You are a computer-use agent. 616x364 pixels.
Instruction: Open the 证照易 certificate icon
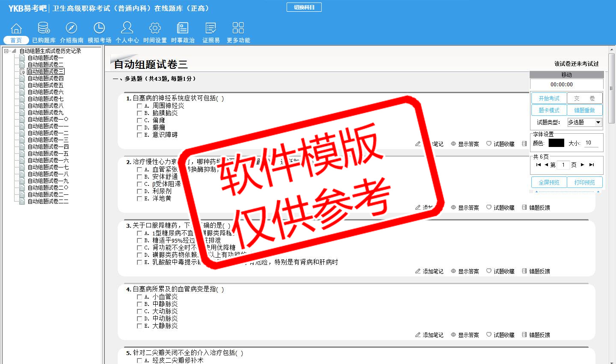(211, 29)
